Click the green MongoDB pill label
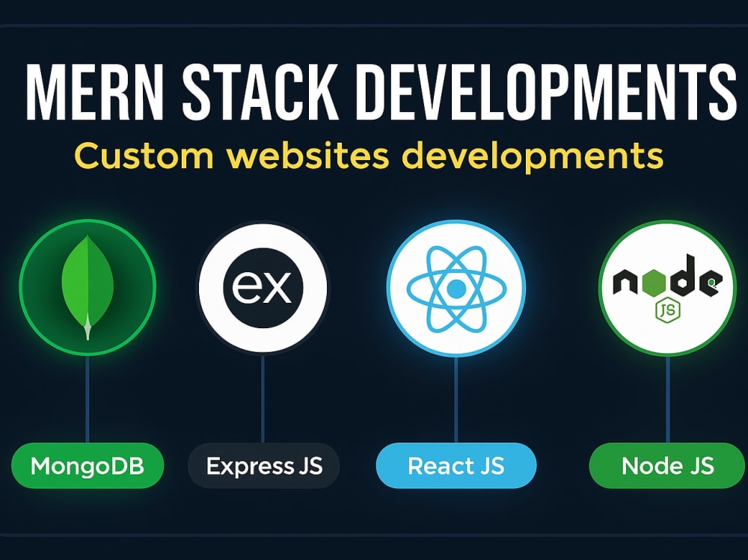748x560 pixels. coord(88,466)
